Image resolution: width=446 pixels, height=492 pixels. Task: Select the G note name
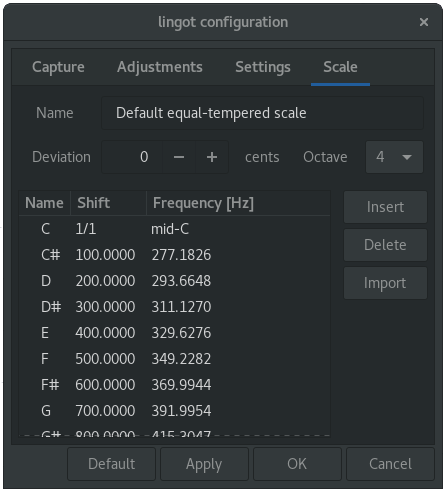coord(46,411)
